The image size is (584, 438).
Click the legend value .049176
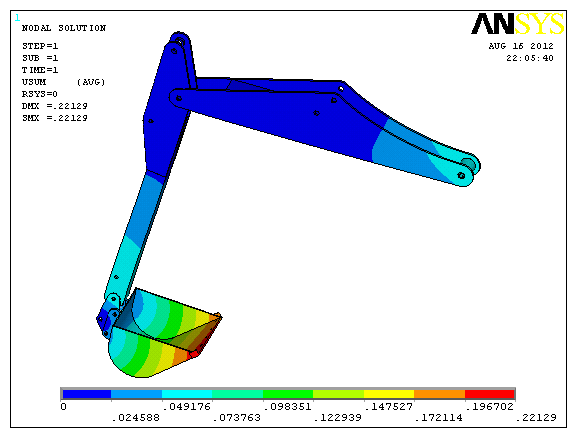[x=187, y=406]
